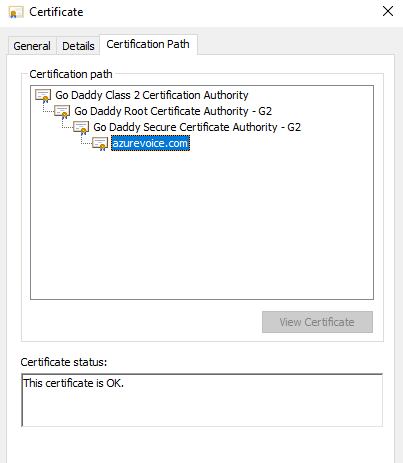This screenshot has height=463, width=403.
Task: Click the Go Daddy Class 2 certificate icon
Action: tap(43, 96)
